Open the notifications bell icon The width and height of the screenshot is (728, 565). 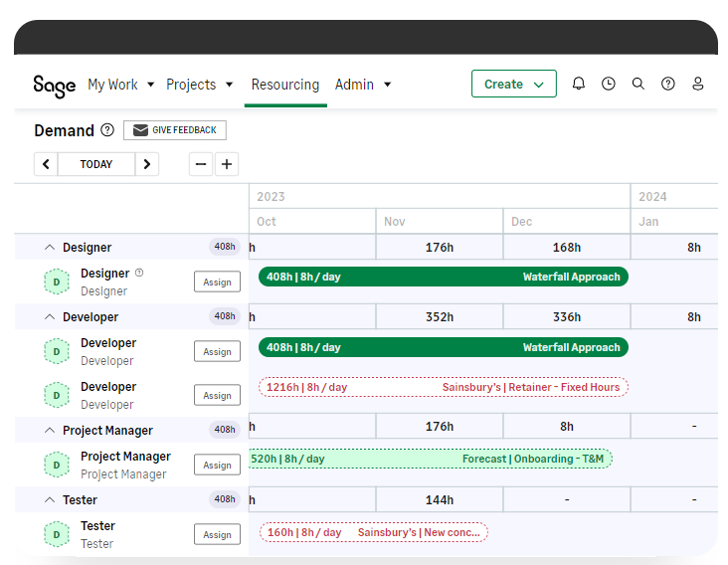pyautogui.click(x=579, y=85)
